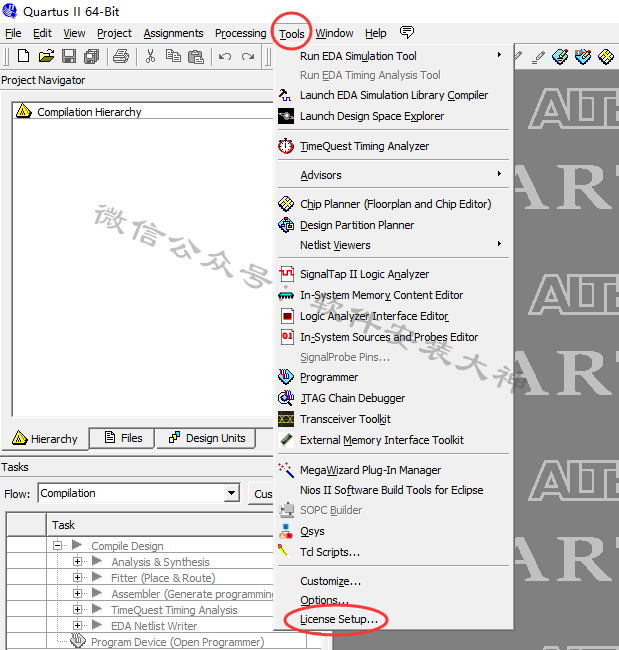Viewport: 619px width, 650px height.
Task: Click the Qsys icon in menu
Action: pos(286,531)
